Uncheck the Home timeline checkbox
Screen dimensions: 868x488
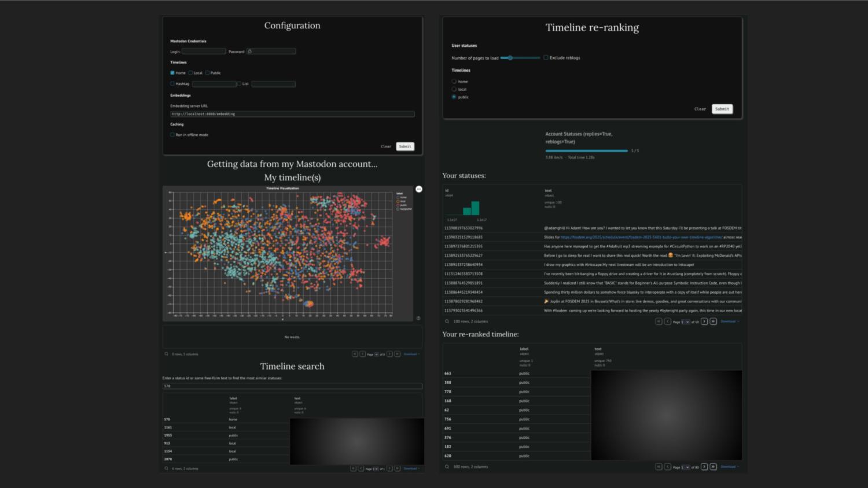(172, 73)
